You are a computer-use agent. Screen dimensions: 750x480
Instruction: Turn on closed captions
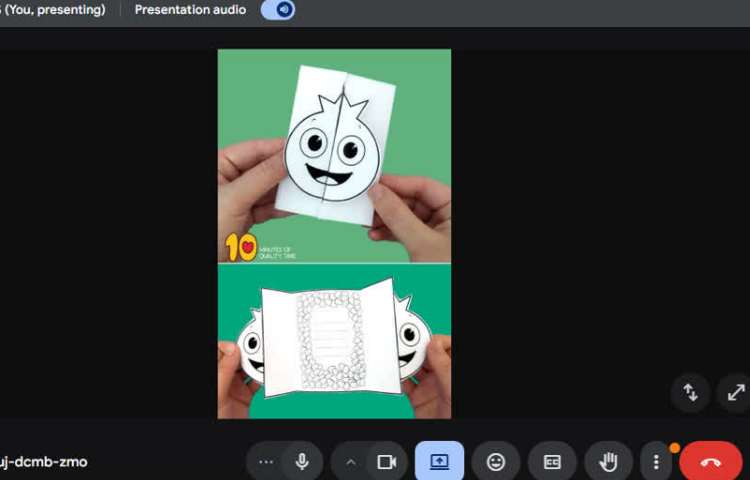click(x=552, y=462)
